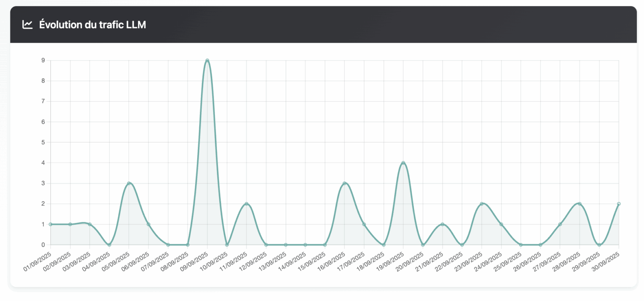644x301 pixels.
Task: Click the 23/09/2025 data point
Action: (x=481, y=204)
